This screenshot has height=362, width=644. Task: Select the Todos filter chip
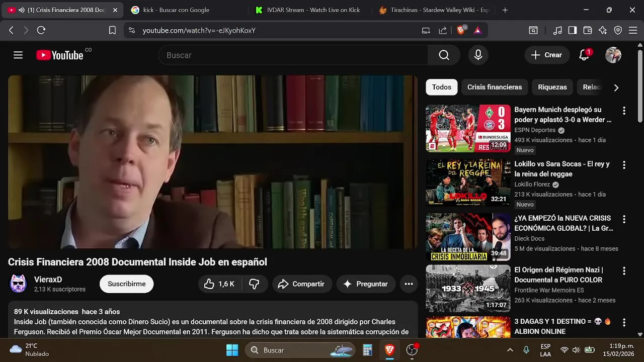coord(442,87)
